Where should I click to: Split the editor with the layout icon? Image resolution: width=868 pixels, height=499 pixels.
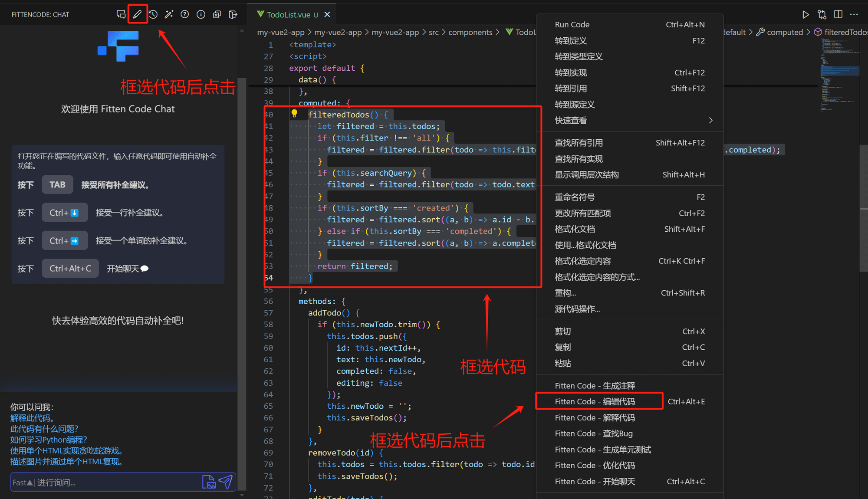pyautogui.click(x=838, y=14)
